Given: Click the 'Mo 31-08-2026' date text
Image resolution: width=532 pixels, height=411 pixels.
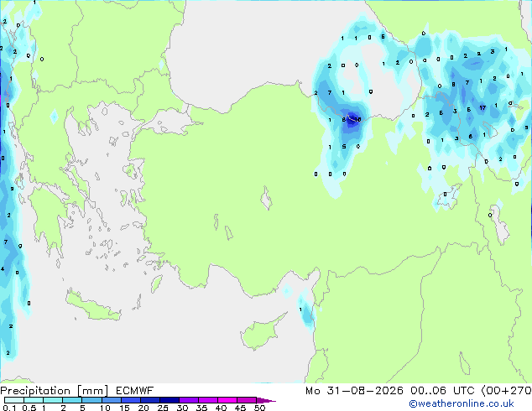Looking at the screenshot, I should coord(354,391).
